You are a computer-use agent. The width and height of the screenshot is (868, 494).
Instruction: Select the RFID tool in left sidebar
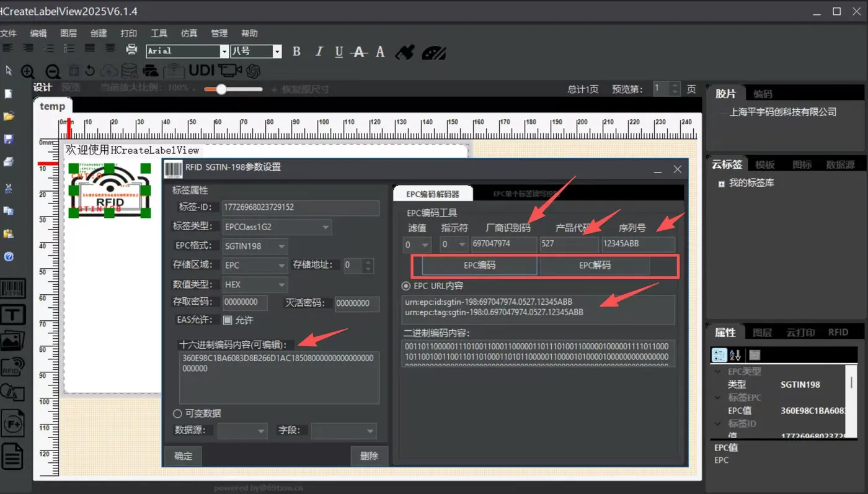click(12, 367)
